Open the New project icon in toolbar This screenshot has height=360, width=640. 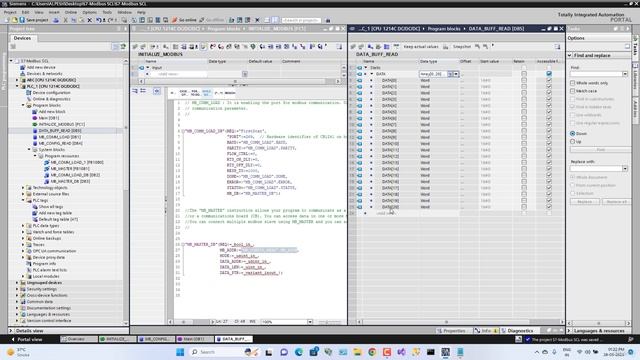[x=7, y=20]
